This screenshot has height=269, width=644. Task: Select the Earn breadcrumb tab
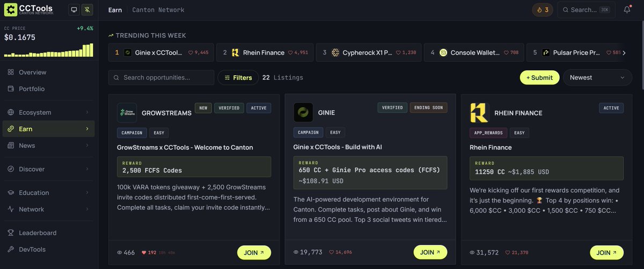pos(115,10)
